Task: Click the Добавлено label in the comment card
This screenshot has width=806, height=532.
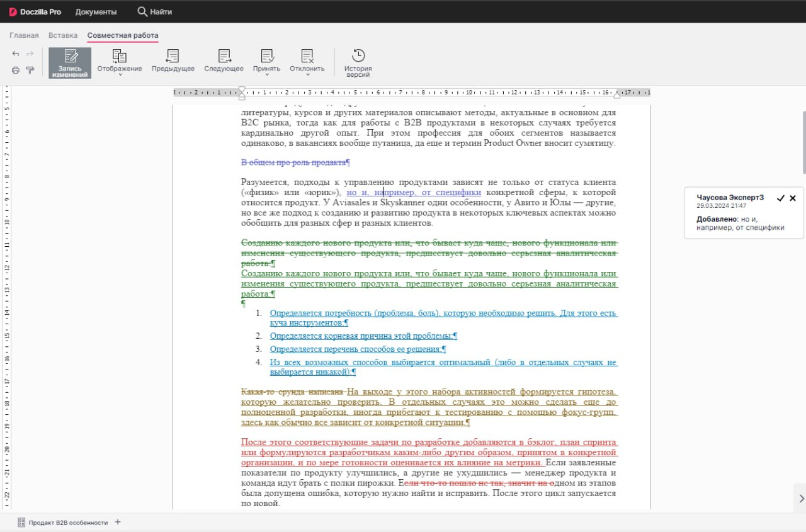Action: [717, 219]
